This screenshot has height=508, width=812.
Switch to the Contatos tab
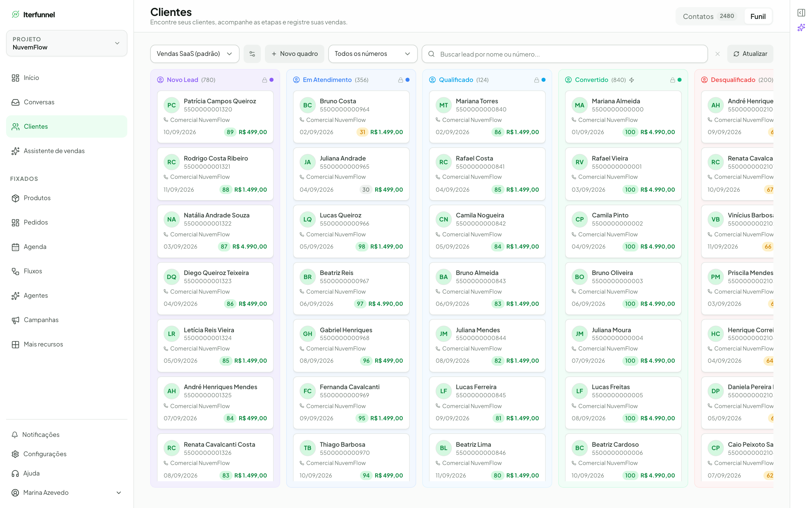(709, 16)
